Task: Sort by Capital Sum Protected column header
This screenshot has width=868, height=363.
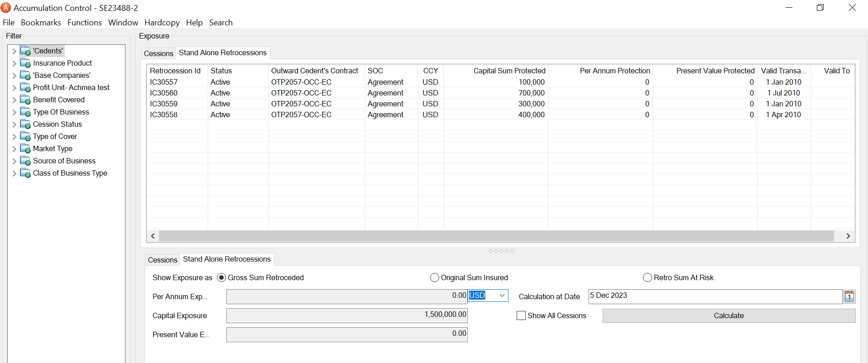Action: (x=509, y=71)
